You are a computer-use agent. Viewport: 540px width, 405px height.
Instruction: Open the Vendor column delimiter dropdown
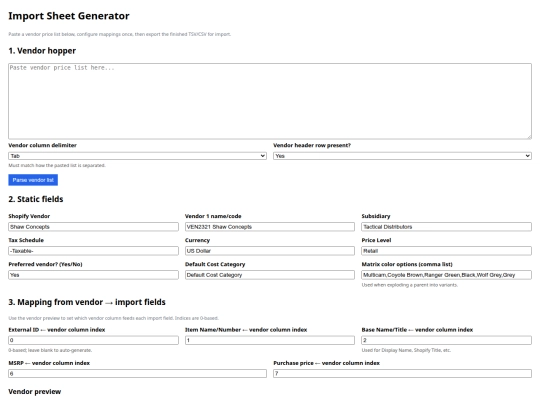tap(137, 156)
